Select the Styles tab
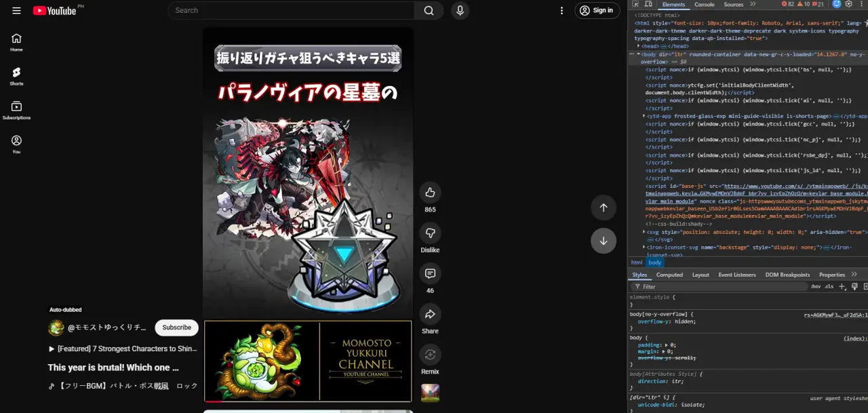This screenshot has height=413, width=868. (x=639, y=275)
